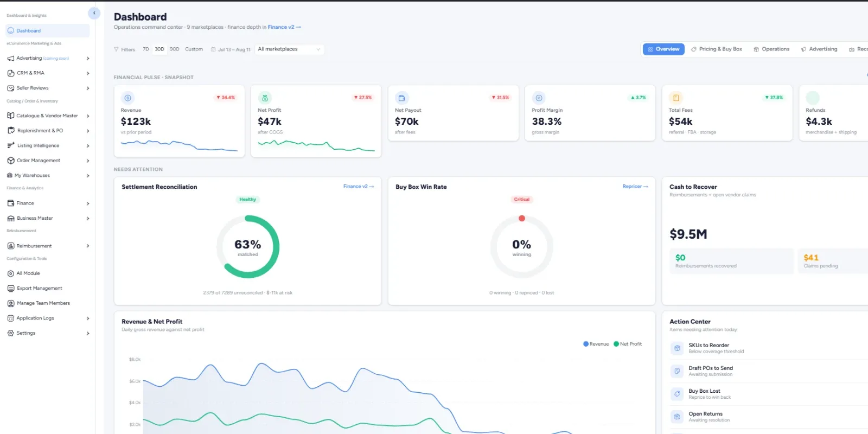Click the SKUs to Reorder icon
This screenshot has width=868, height=434.
677,348
